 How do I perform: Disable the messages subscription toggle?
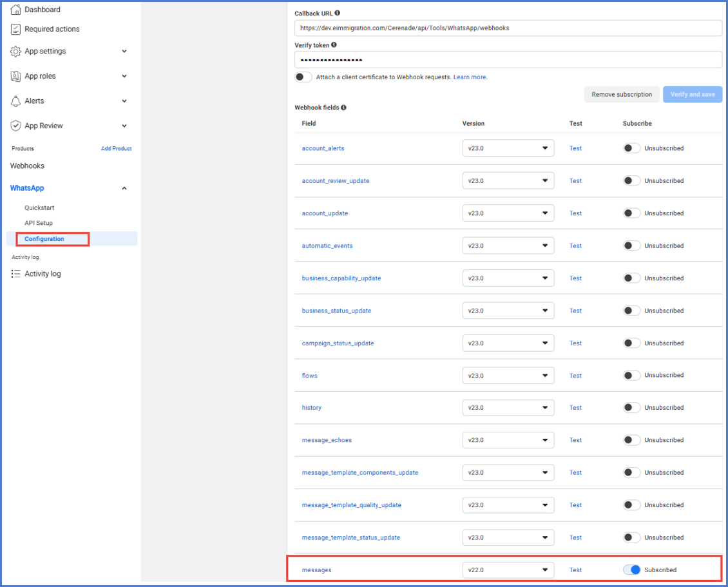click(631, 570)
